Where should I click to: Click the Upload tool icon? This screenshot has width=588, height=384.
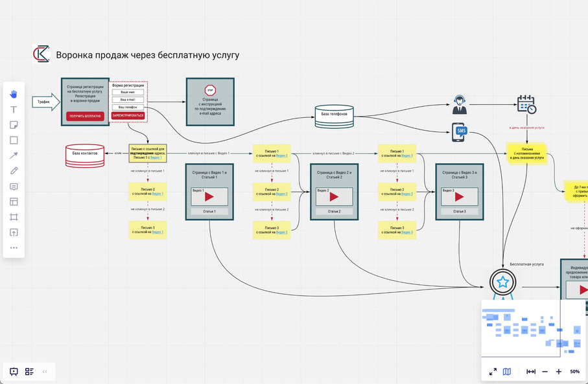click(14, 232)
